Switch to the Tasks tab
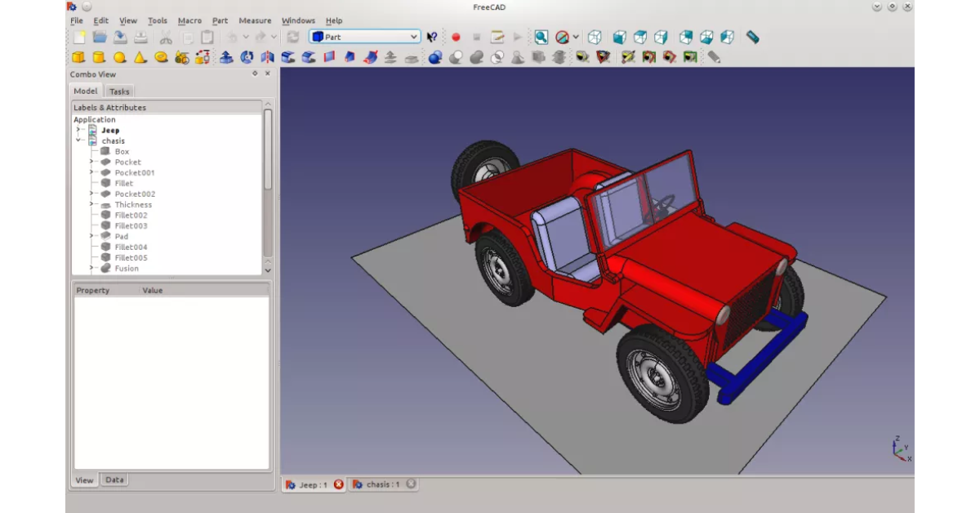The height and width of the screenshot is (513, 980). 119,91
